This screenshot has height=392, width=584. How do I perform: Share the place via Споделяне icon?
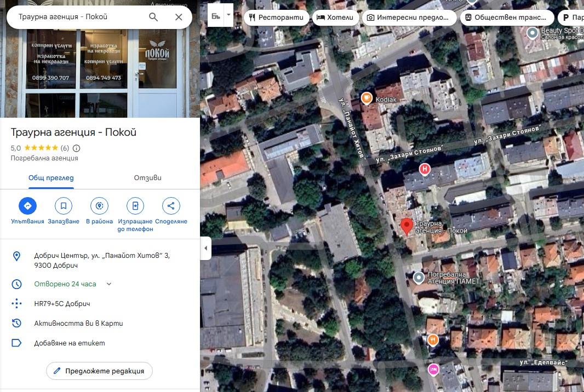(171, 206)
